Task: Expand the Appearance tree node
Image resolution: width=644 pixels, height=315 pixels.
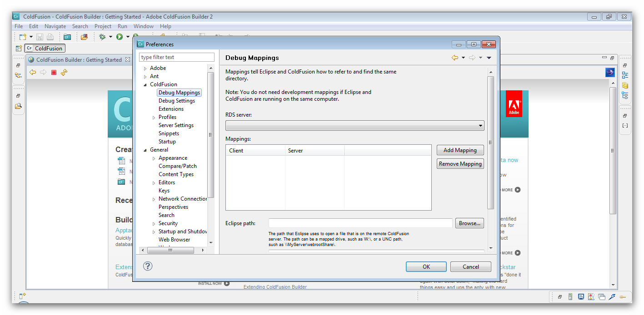Action: tap(154, 158)
